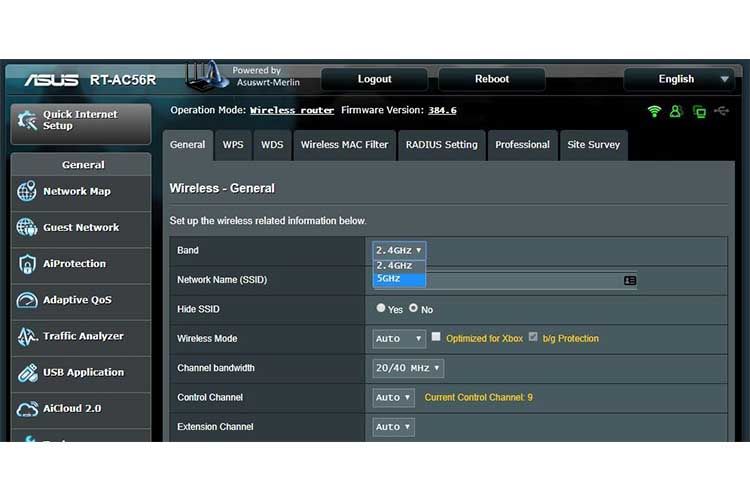Click the 'Optimized for Xbox' label
Viewport: 750px width, 500px height.
484,339
